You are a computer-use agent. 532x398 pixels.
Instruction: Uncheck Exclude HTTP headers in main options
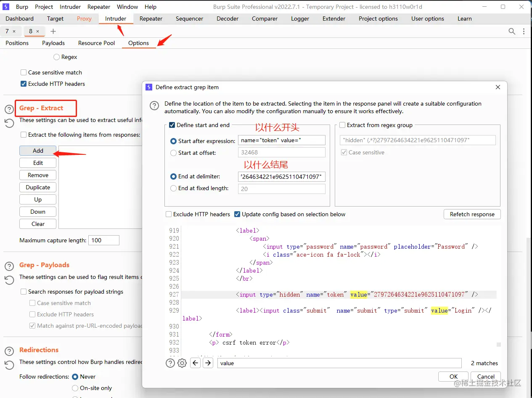pos(24,84)
